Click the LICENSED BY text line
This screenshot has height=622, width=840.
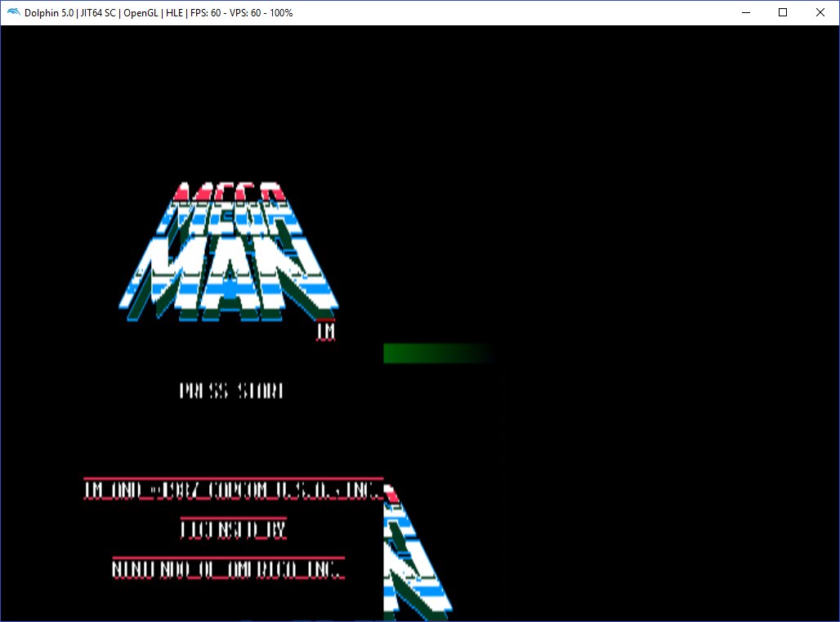(233, 529)
